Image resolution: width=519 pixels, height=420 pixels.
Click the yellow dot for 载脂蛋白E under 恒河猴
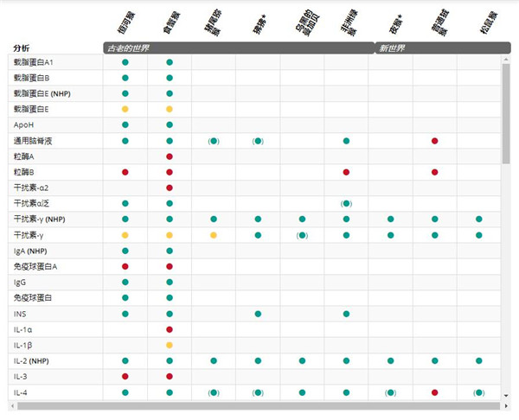click(125, 110)
